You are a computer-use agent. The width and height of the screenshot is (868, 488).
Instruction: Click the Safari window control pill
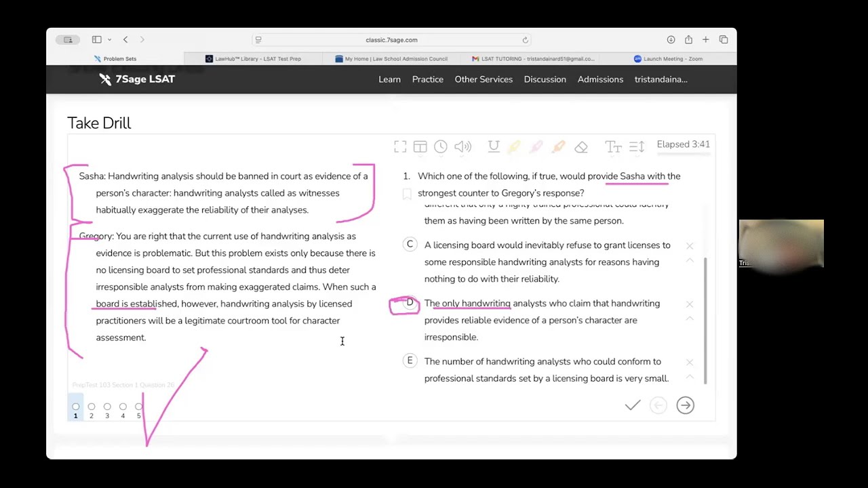coord(68,40)
